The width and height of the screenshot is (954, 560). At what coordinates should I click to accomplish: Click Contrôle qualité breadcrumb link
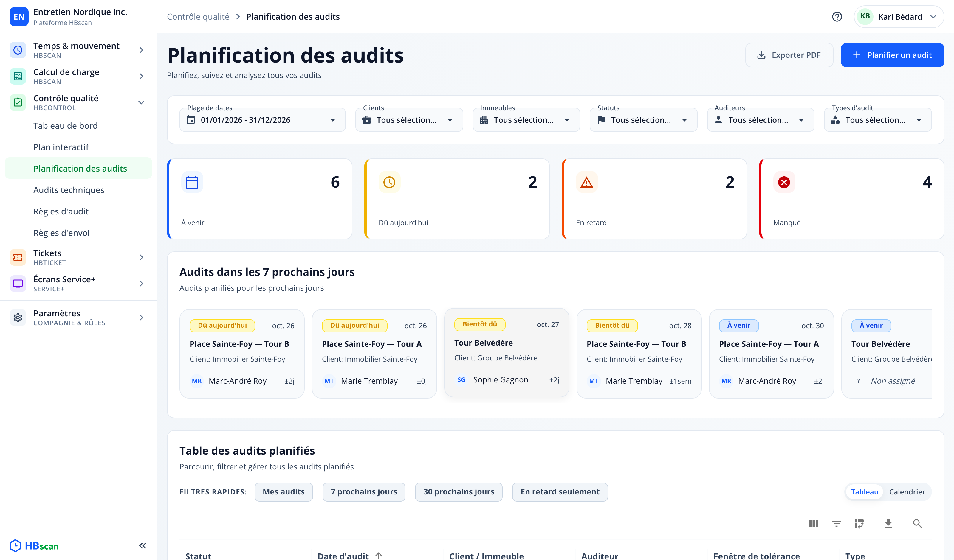click(198, 17)
